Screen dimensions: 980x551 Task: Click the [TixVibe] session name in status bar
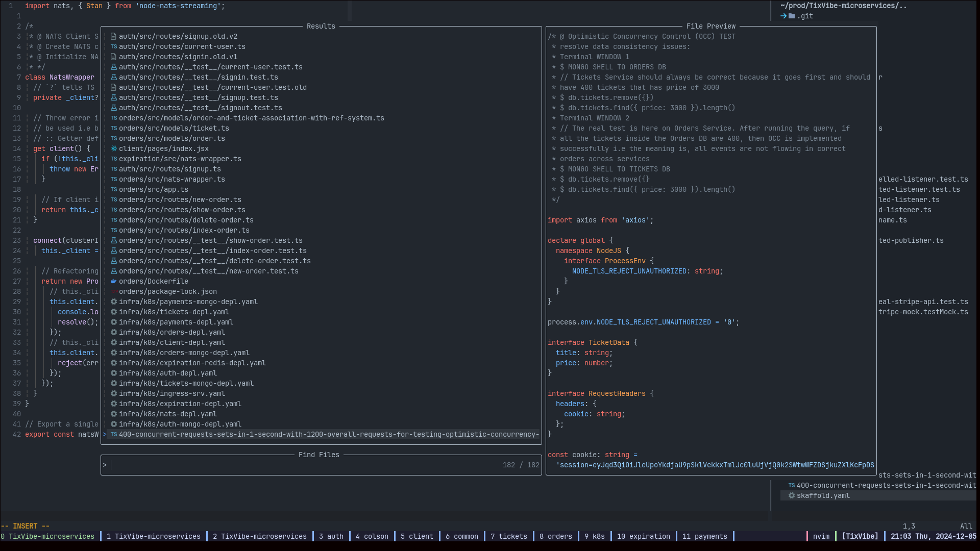860,536
